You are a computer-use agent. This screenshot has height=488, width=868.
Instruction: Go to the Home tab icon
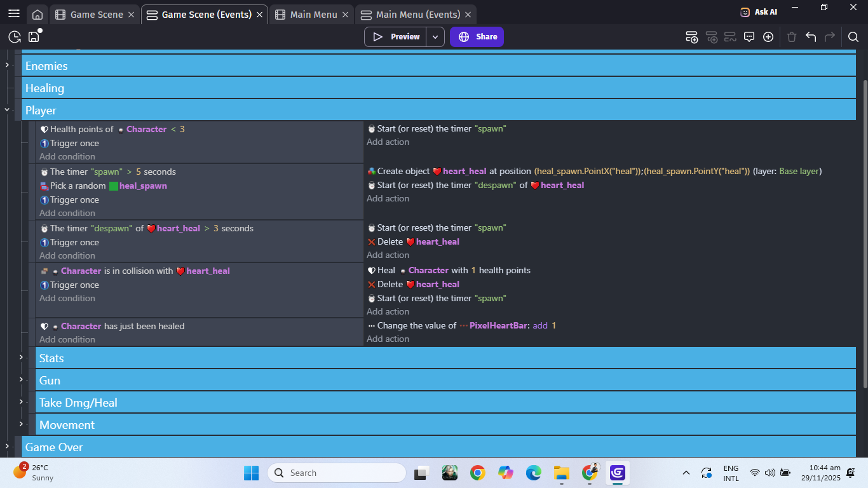click(37, 15)
